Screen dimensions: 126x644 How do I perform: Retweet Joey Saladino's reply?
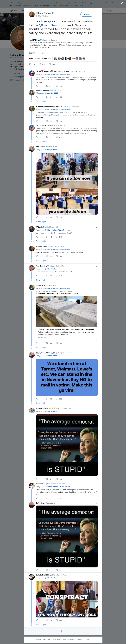pyautogui.click(x=47, y=276)
